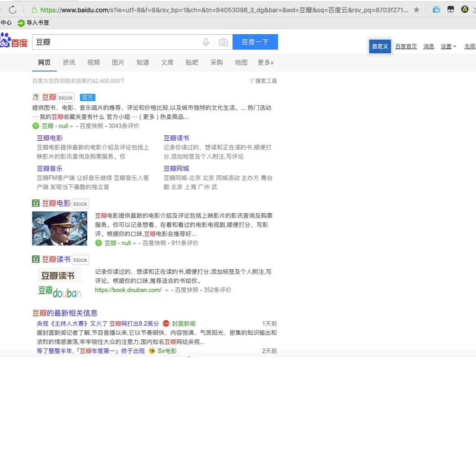This screenshot has height=476, width=476.
Task: Click the 官方 badge on first result
Action: [88, 97]
